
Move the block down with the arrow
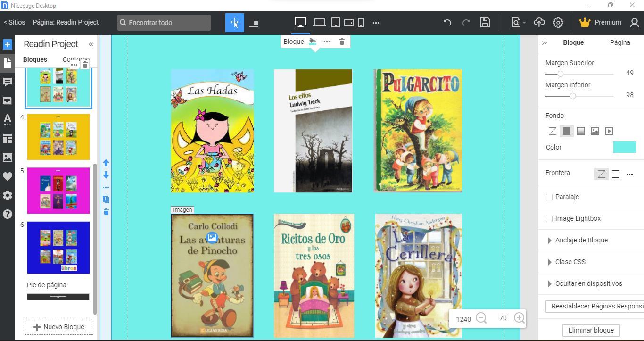pos(106,175)
